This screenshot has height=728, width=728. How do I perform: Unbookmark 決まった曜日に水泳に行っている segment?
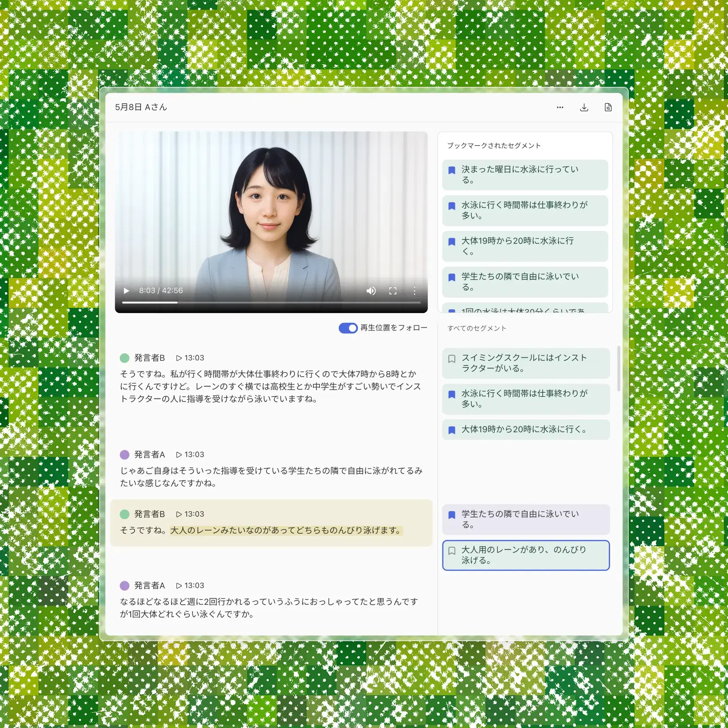coord(452,170)
